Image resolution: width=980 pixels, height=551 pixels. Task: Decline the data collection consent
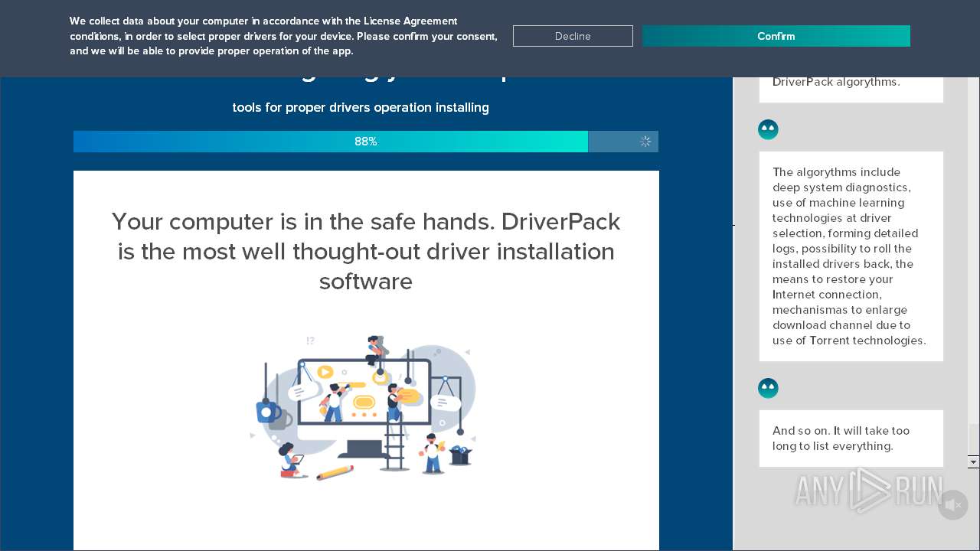tap(573, 36)
